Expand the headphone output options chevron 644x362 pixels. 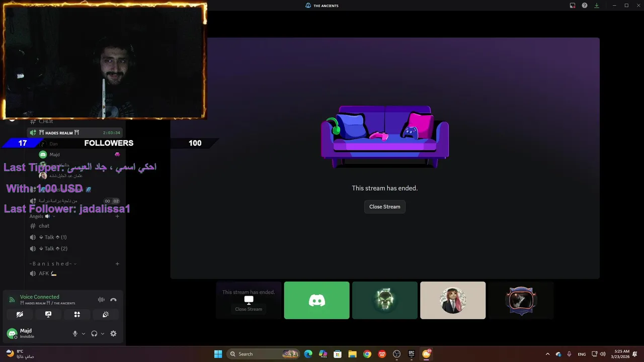point(103,333)
